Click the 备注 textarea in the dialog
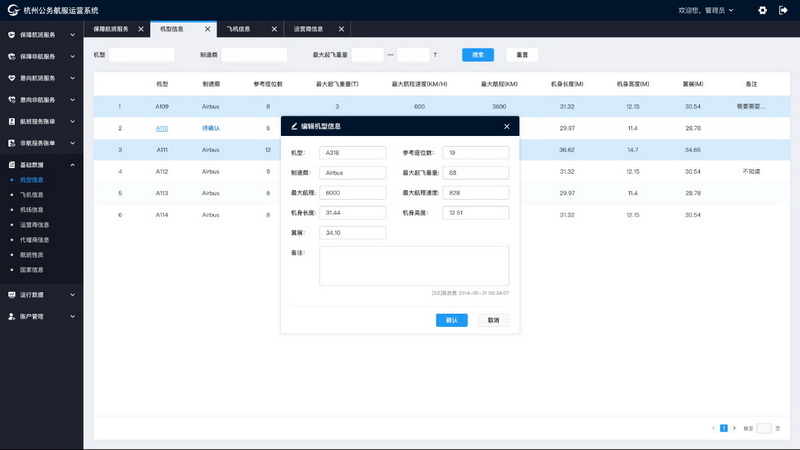This screenshot has width=800, height=450. point(414,266)
